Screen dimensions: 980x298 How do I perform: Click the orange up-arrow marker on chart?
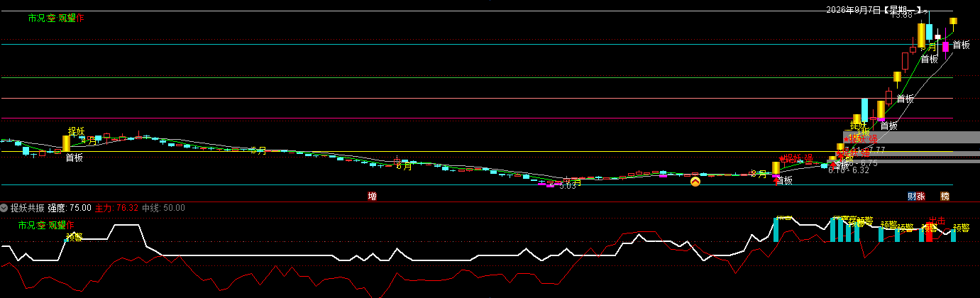coord(695,182)
